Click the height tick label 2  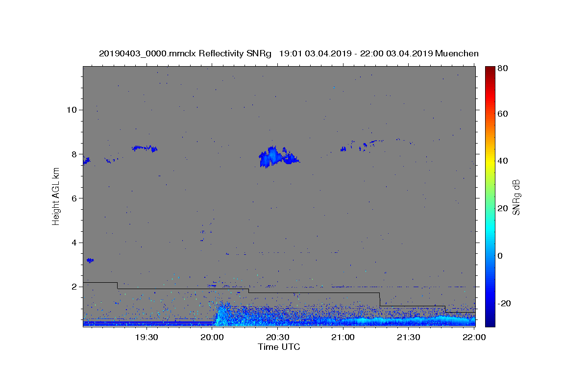point(73,287)
